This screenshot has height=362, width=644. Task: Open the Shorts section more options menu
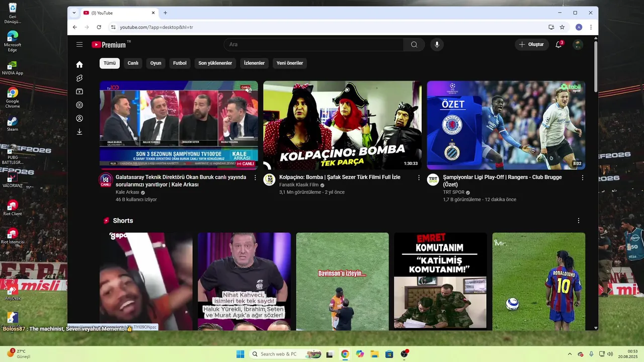[579, 221]
